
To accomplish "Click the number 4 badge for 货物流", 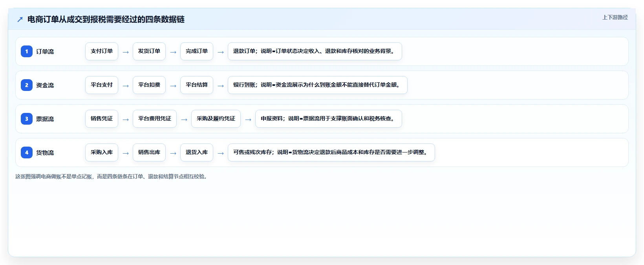I will [x=27, y=152].
